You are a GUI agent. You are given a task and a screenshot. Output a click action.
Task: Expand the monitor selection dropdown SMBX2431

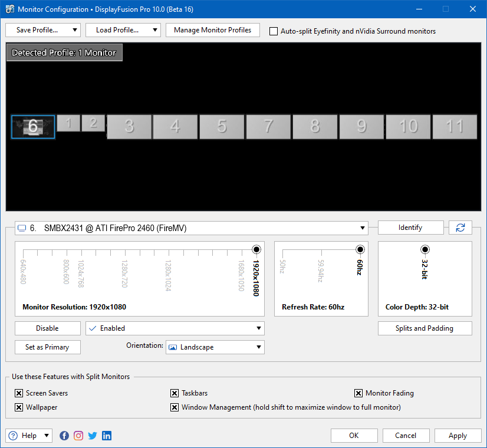click(x=362, y=228)
